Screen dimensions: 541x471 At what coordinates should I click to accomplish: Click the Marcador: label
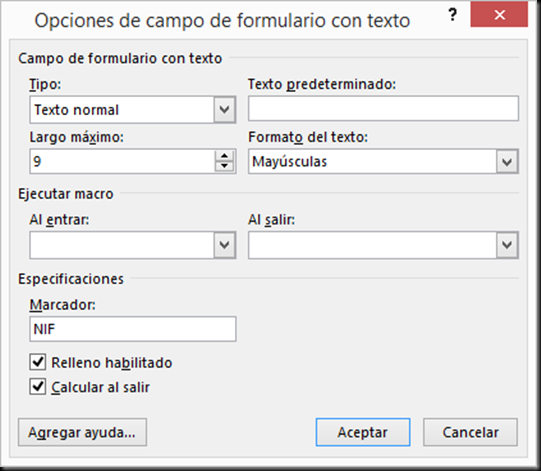pyautogui.click(x=62, y=305)
